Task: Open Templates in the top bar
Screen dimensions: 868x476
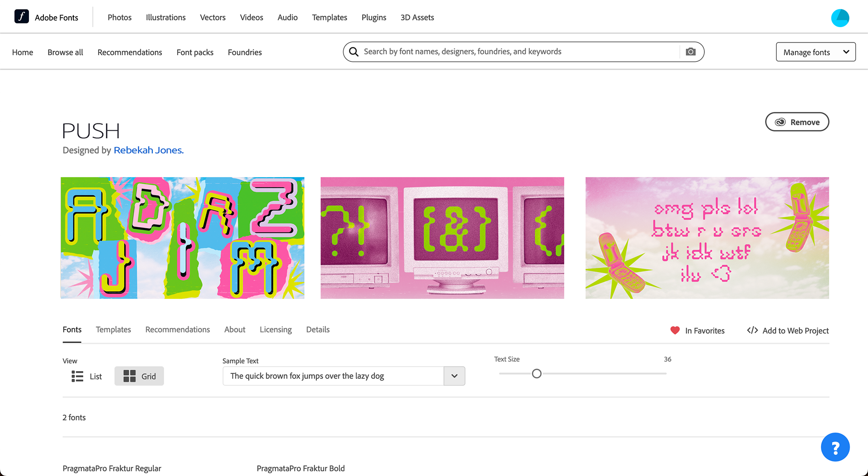Action: [x=330, y=18]
